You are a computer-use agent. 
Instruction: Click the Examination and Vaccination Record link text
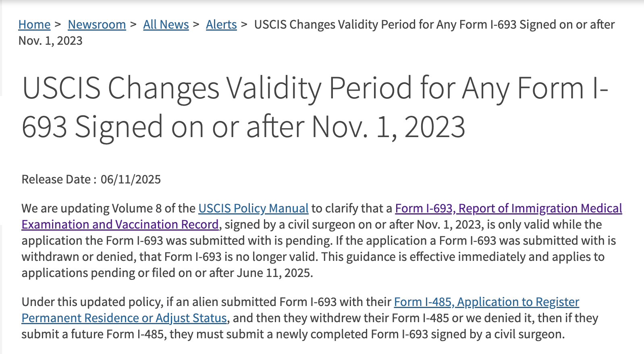(120, 225)
